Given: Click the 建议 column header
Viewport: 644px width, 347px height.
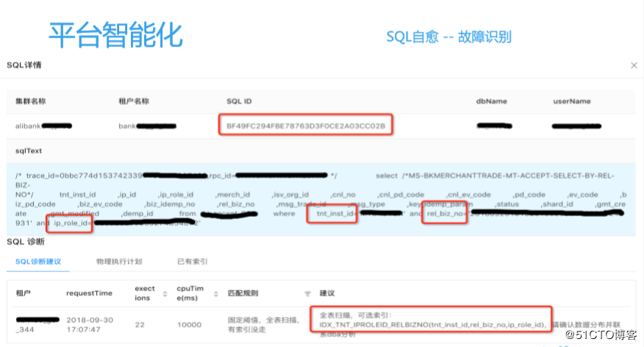Looking at the screenshot, I should (x=327, y=293).
